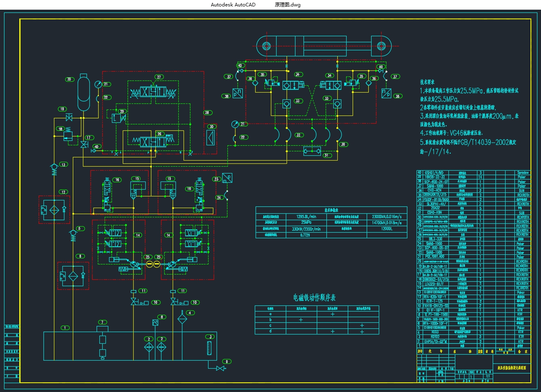
Task: Click the 25MPa cell in the parameters table
Action: pos(306,222)
